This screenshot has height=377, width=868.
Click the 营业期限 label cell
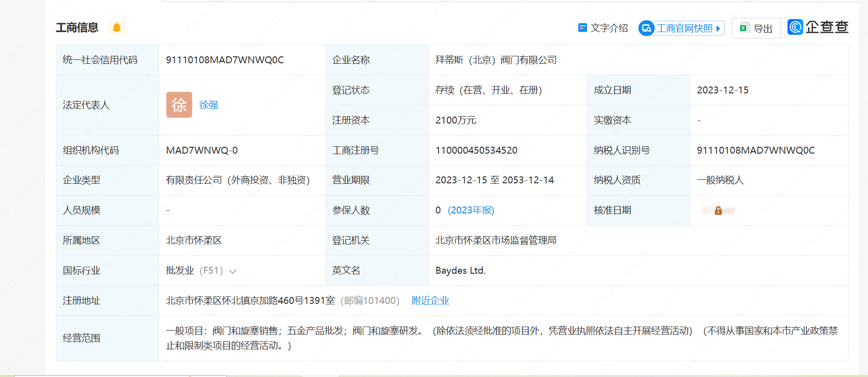(377, 180)
